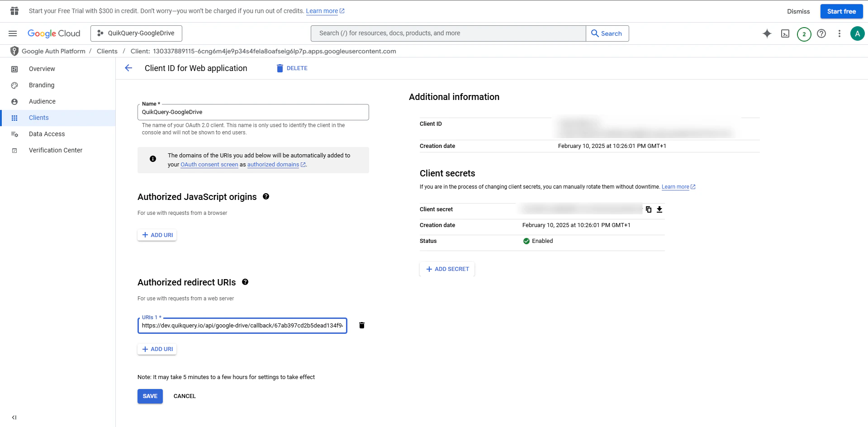The height and width of the screenshot is (427, 868).
Task: Open help for Authorized redirect URIs
Action: [245, 282]
